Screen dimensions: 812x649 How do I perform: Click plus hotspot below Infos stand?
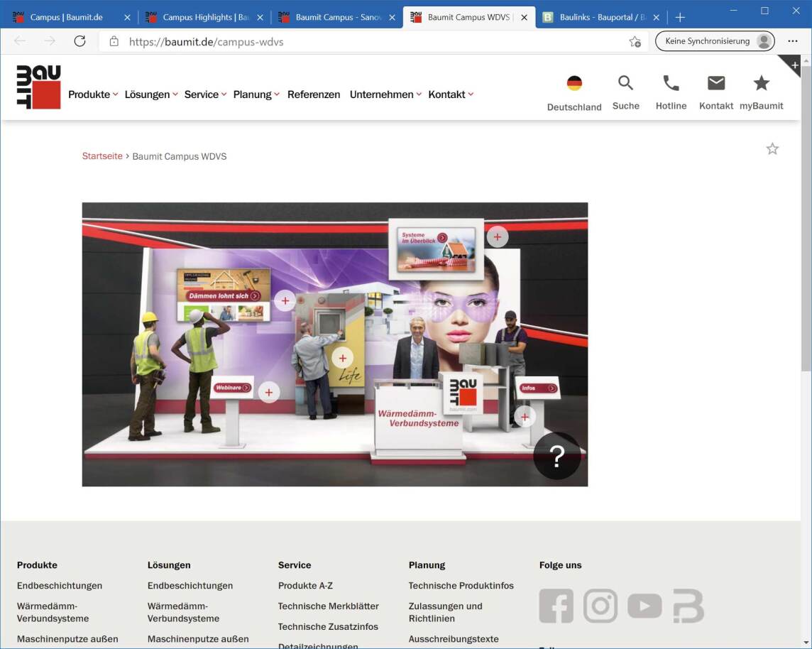coord(525,417)
